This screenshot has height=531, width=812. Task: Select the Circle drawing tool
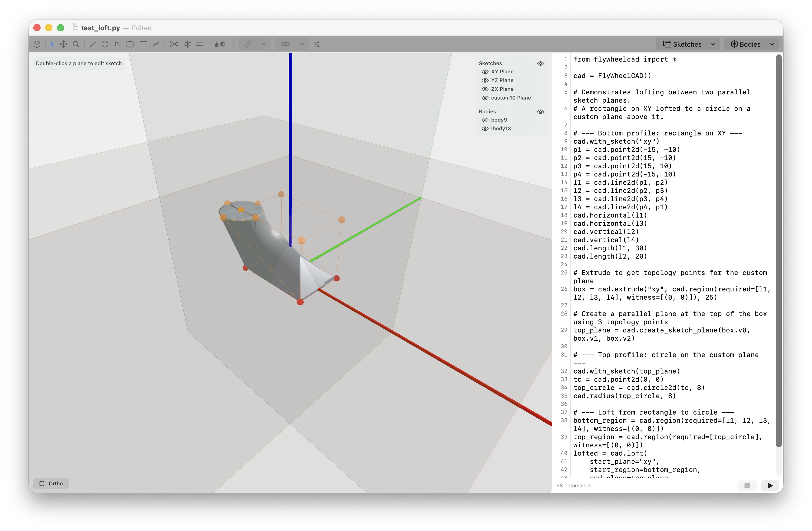point(105,44)
